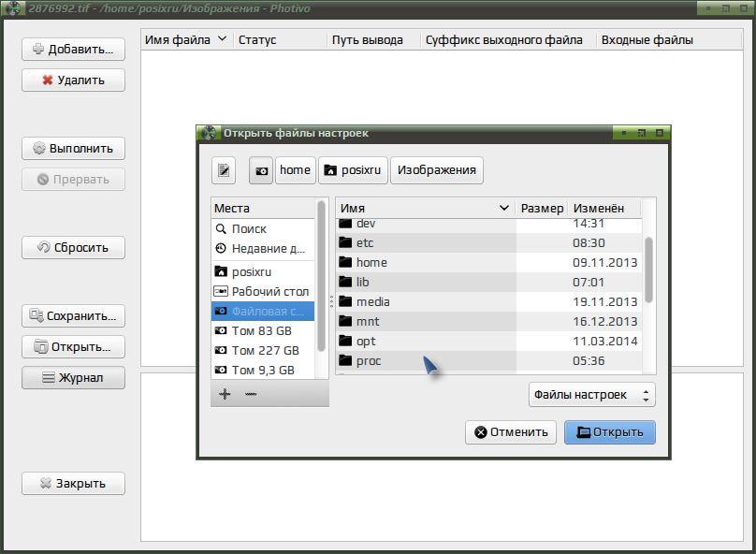Click the file list vertical scrollbar
This screenshot has width=756, height=554.
click(x=648, y=270)
